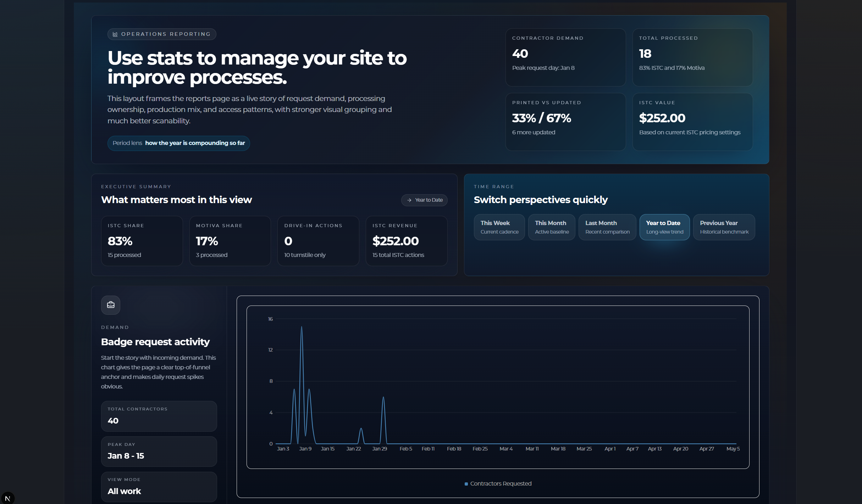This screenshot has width=862, height=504.
Task: Switch to This Week time range
Action: pos(499,227)
